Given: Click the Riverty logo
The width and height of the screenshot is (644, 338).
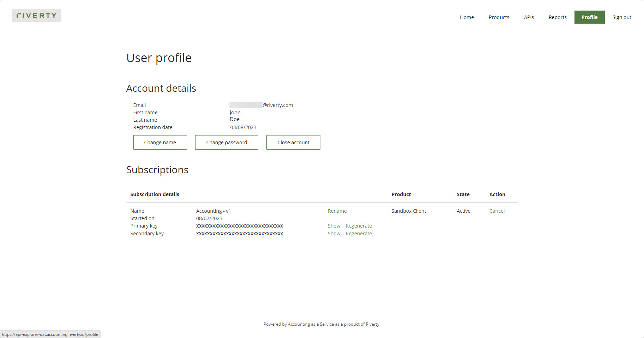Looking at the screenshot, I should click(36, 16).
